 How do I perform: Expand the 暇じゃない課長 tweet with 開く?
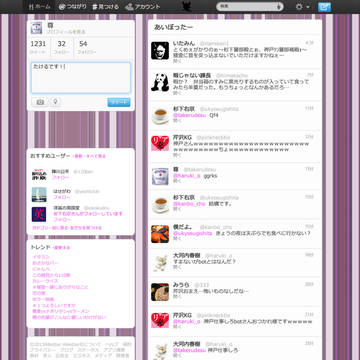[x=177, y=93]
